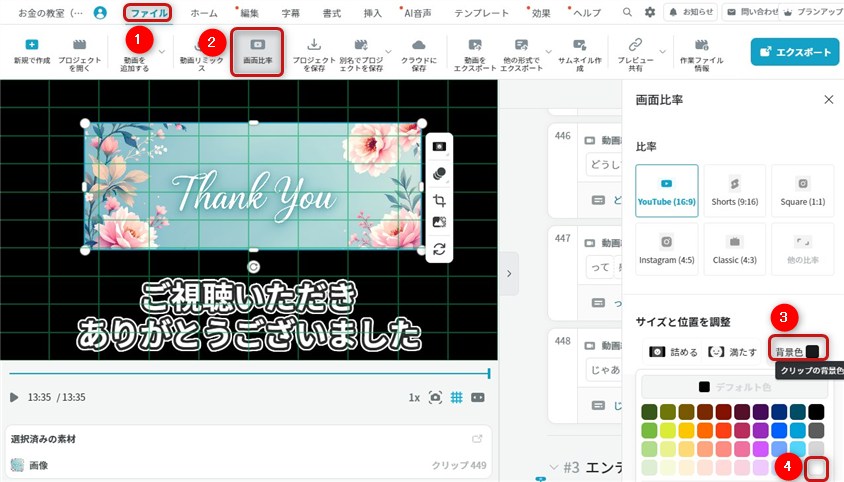This screenshot has height=482, width=844.
Task: Click the 画面比率 toolbar icon
Action: coord(257,51)
